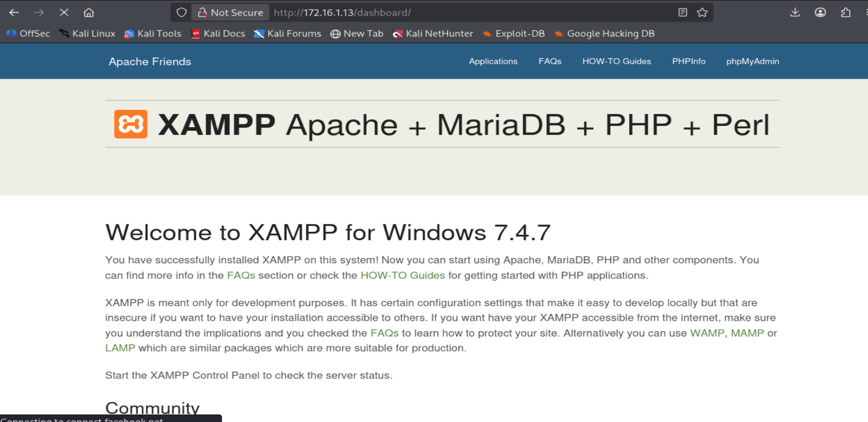
Task: Click the forward navigation arrow
Action: [x=39, y=12]
